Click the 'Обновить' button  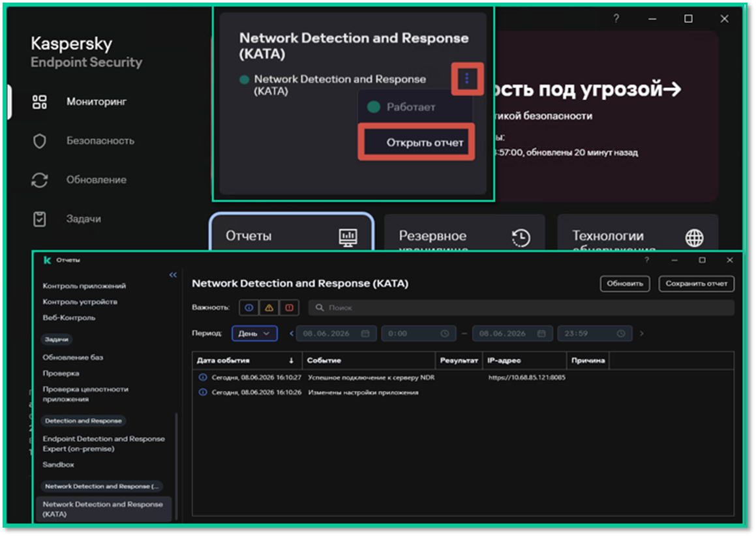pyautogui.click(x=625, y=284)
